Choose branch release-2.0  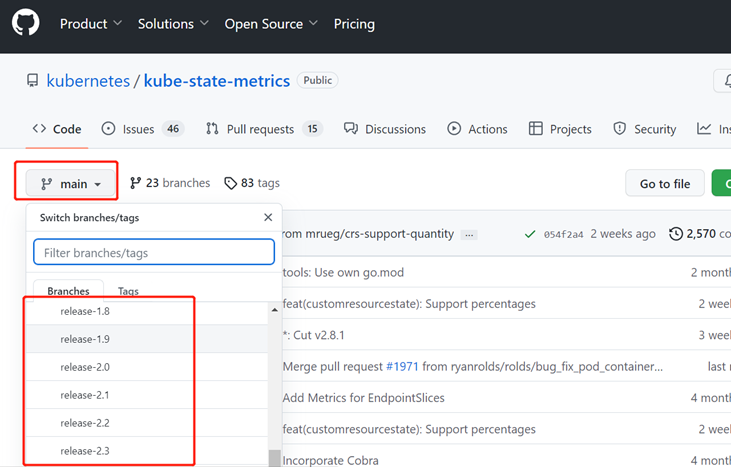pos(147,367)
